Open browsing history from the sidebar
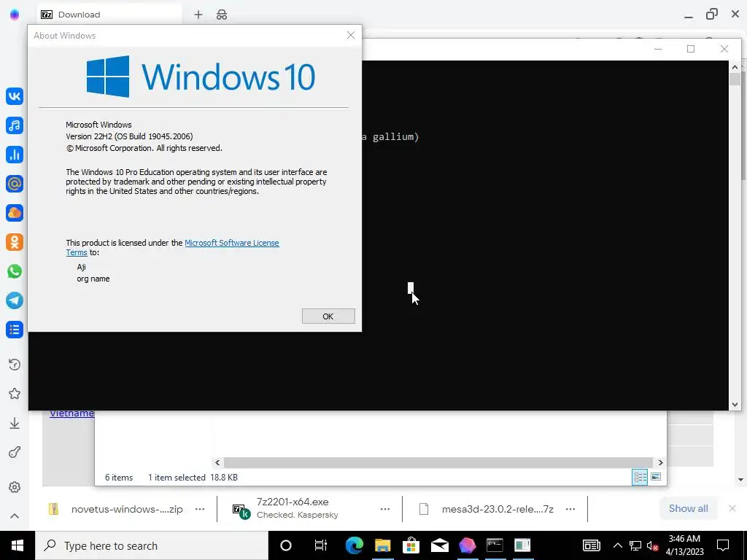Screen dimensions: 747x560 pos(15,365)
